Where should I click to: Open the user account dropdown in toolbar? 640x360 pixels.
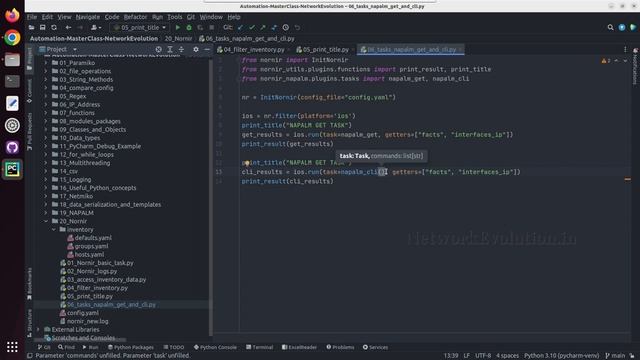tap(96, 27)
